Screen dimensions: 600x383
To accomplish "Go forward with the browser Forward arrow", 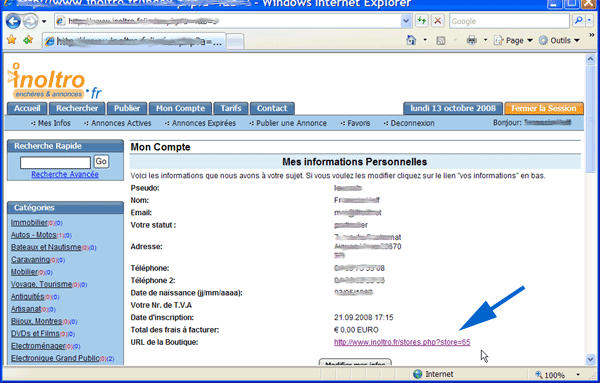I will coord(30,21).
